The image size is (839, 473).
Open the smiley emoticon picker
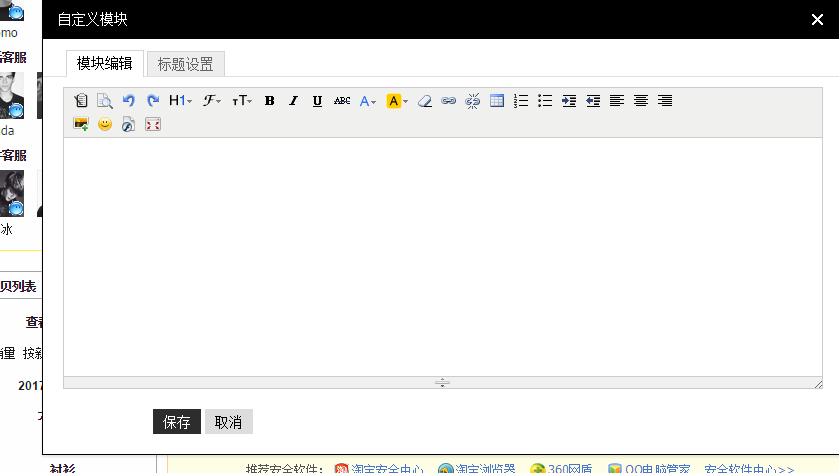[x=105, y=125]
